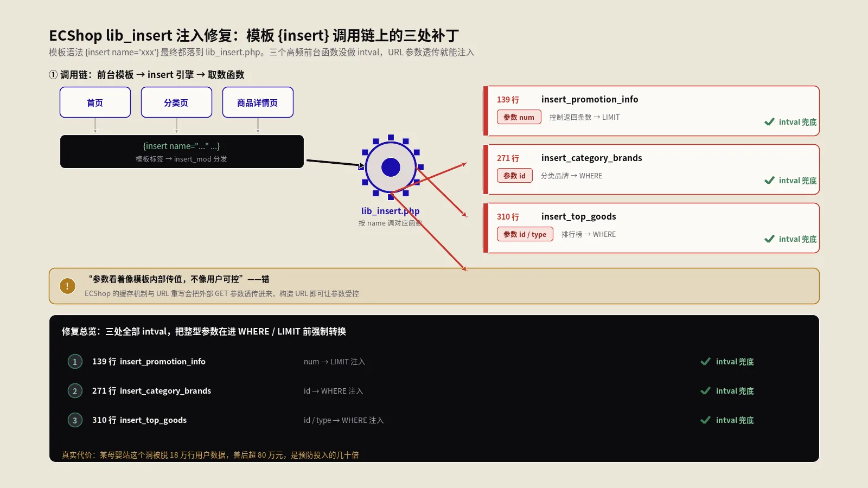Click the ① 调用链 section heading

click(x=146, y=75)
